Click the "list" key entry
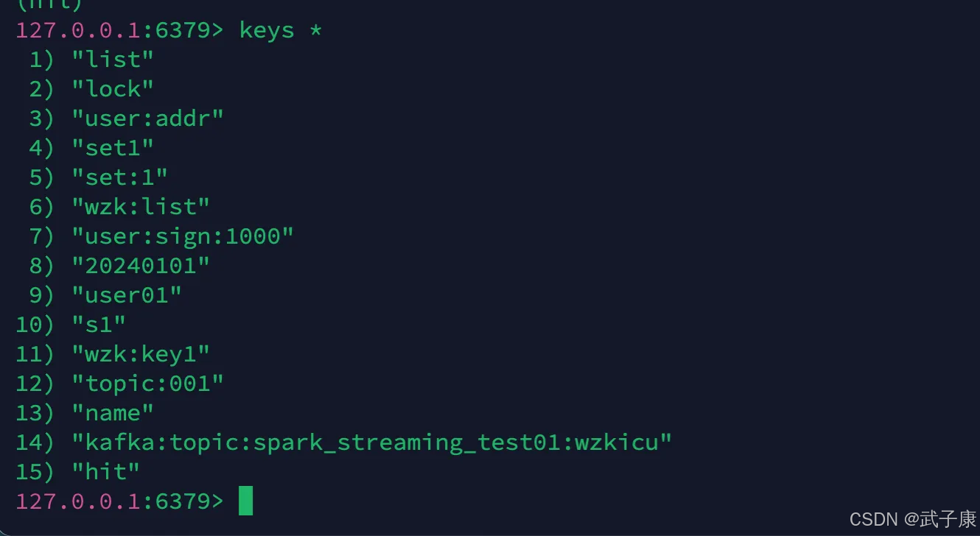 (113, 60)
